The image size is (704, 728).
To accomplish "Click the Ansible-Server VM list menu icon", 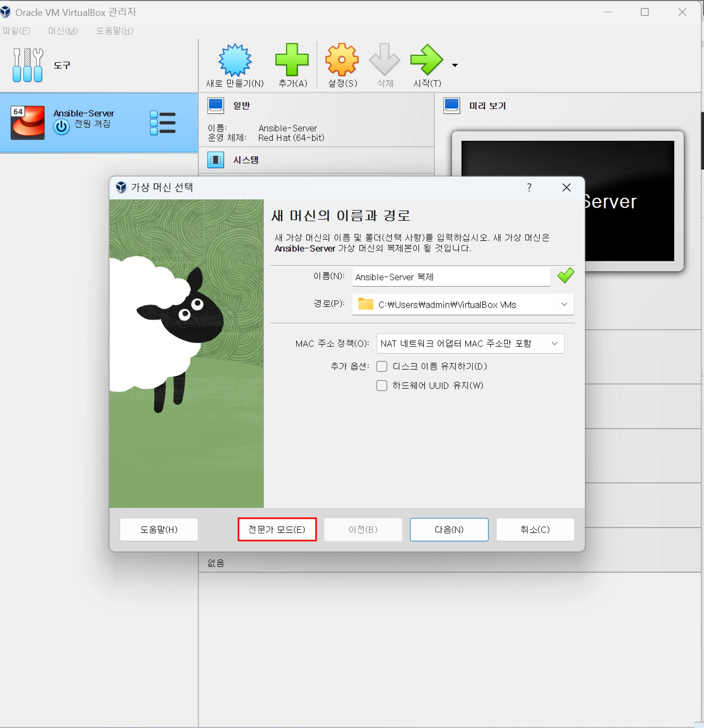I will [163, 123].
